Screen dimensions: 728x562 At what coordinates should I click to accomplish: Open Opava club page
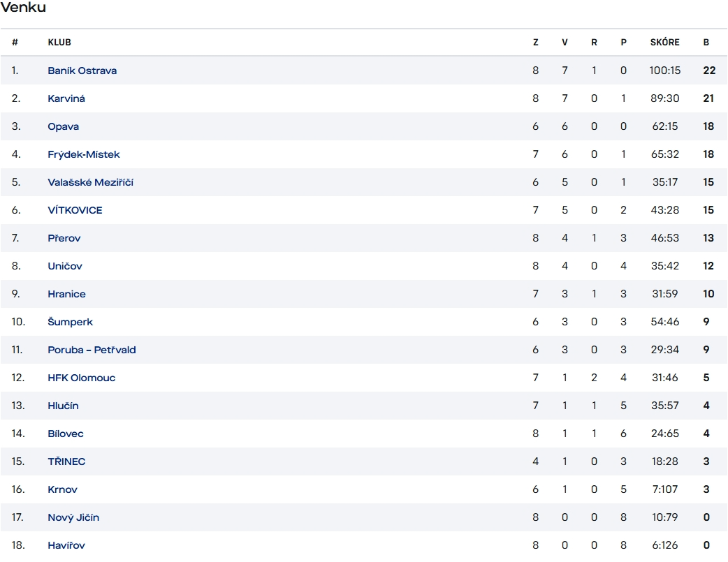[x=64, y=126]
